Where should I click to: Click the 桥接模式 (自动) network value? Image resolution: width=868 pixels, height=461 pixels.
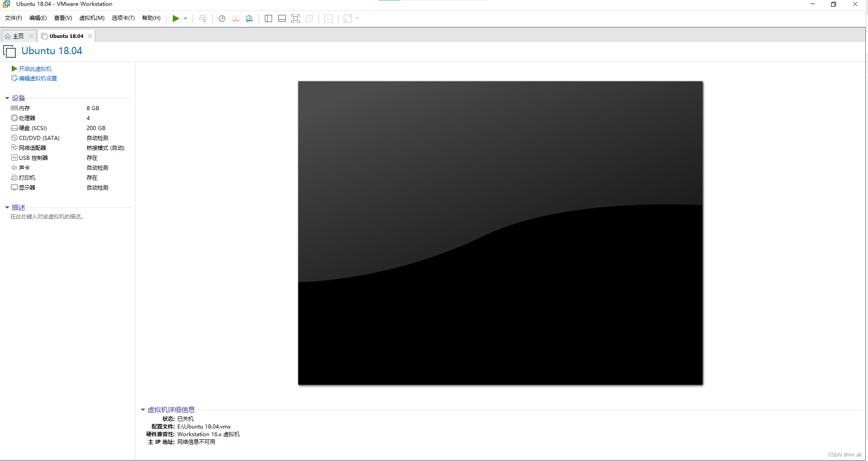coord(106,148)
